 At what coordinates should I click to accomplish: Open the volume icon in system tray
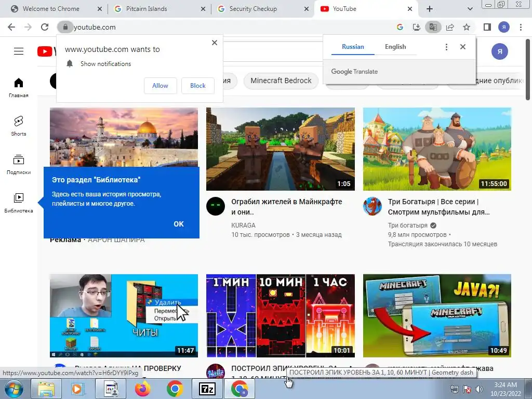[x=479, y=389]
